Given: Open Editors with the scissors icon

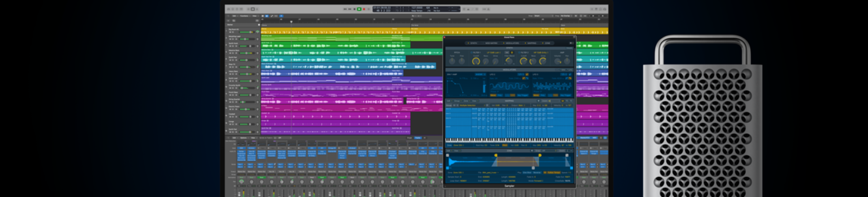Looking at the screenshot, I should tap(257, 9).
